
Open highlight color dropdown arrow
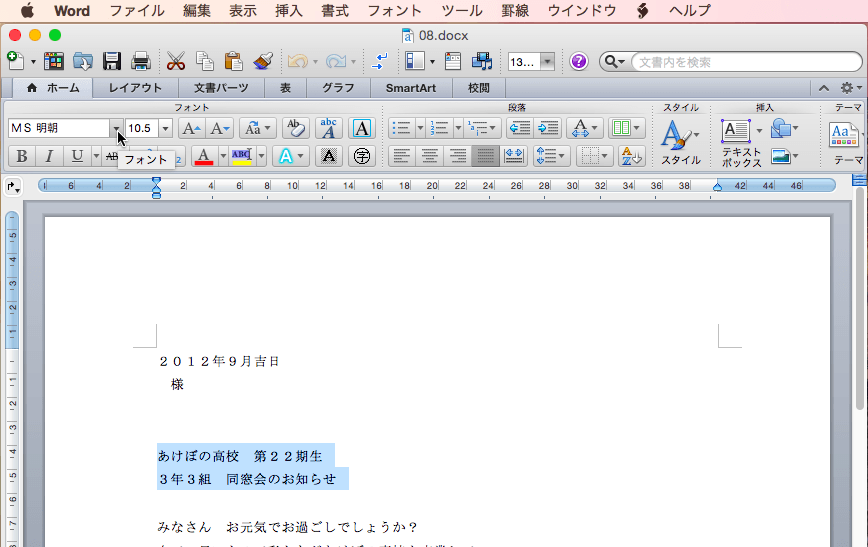261,156
